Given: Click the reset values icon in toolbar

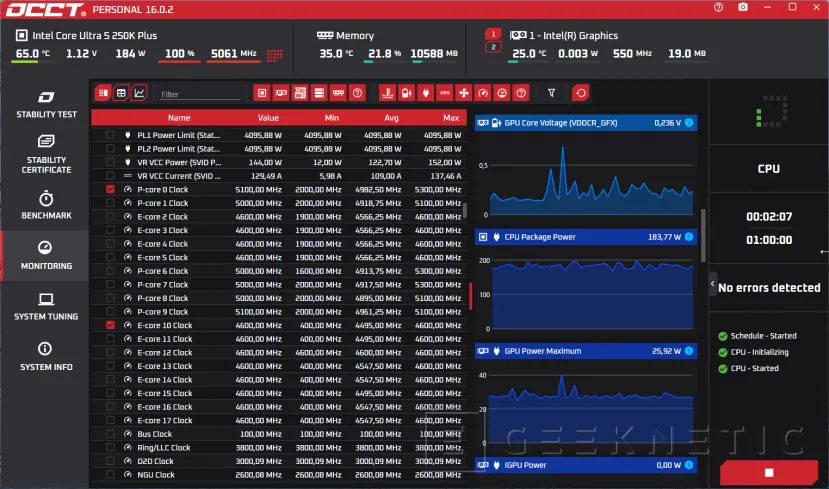Looking at the screenshot, I should (581, 93).
